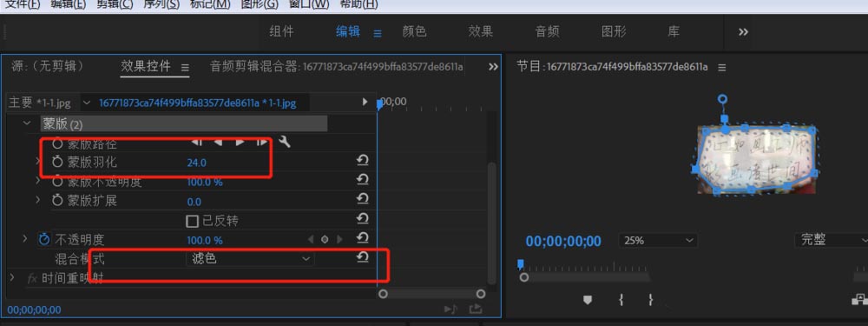Screen dimensions: 868x326
Task: Click the fx badge of 时间重映射
Action: click(x=33, y=278)
